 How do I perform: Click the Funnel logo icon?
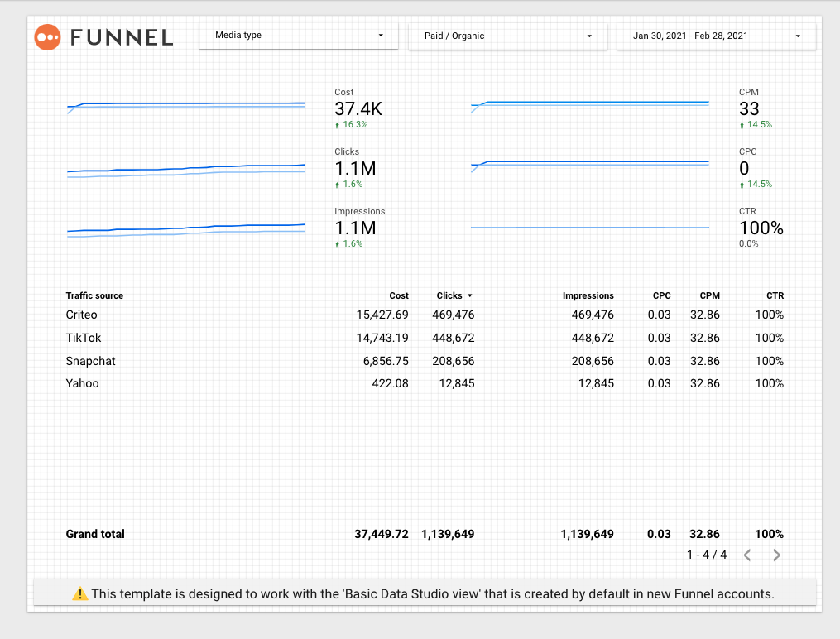[x=47, y=37]
